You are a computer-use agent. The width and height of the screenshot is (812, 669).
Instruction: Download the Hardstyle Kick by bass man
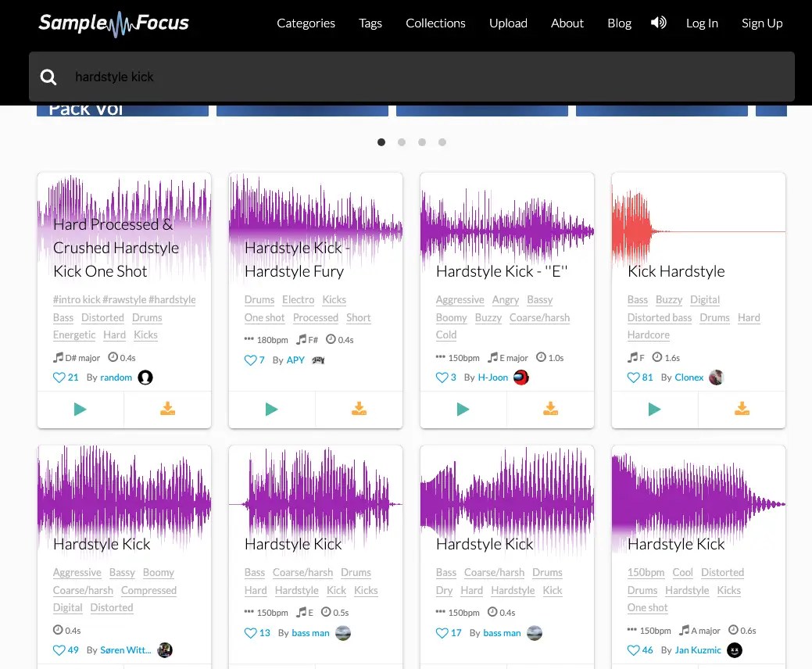[x=359, y=666]
